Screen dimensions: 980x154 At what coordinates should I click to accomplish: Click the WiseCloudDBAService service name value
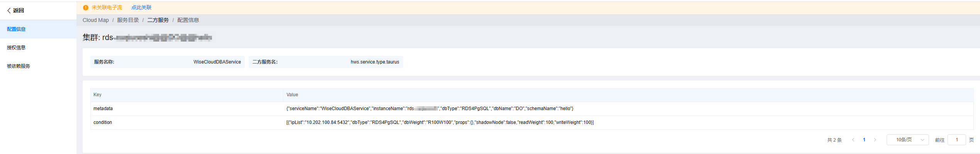click(217, 62)
